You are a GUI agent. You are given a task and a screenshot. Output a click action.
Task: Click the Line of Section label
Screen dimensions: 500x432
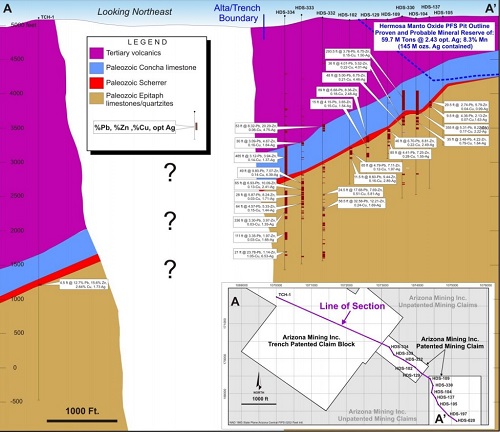coord(352,306)
